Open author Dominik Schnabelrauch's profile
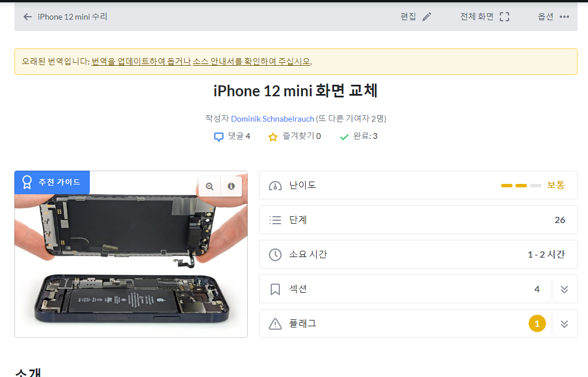The height and width of the screenshot is (377, 588). 272,119
